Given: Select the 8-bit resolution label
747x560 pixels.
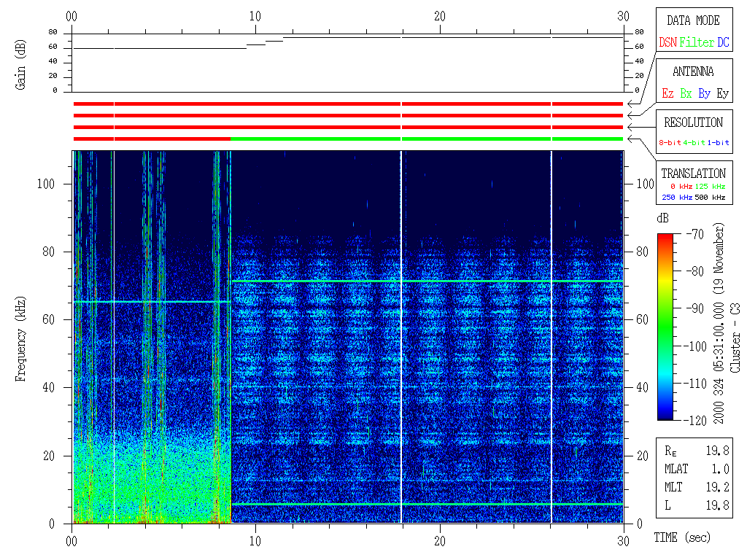Looking at the screenshot, I should pyautogui.click(x=670, y=143).
